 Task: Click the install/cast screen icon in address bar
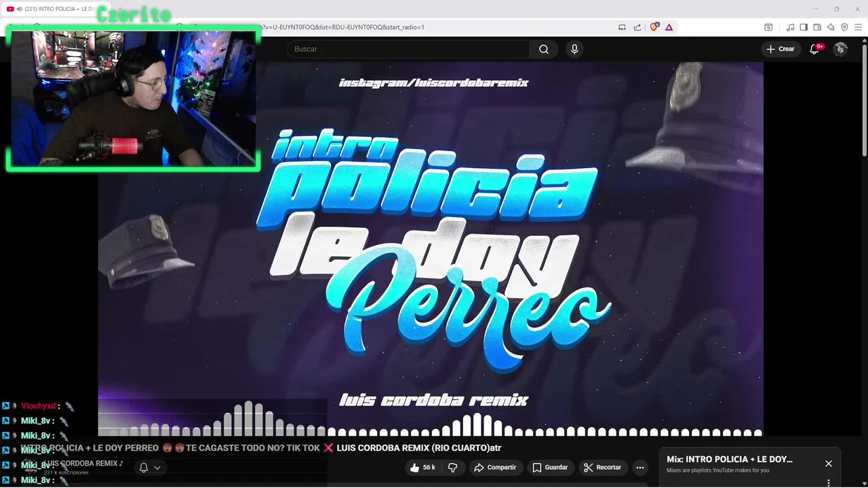tap(622, 27)
